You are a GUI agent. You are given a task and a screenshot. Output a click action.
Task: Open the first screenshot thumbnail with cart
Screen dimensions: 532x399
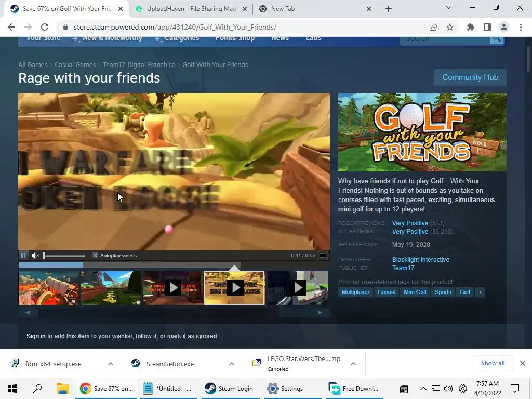[49, 288]
